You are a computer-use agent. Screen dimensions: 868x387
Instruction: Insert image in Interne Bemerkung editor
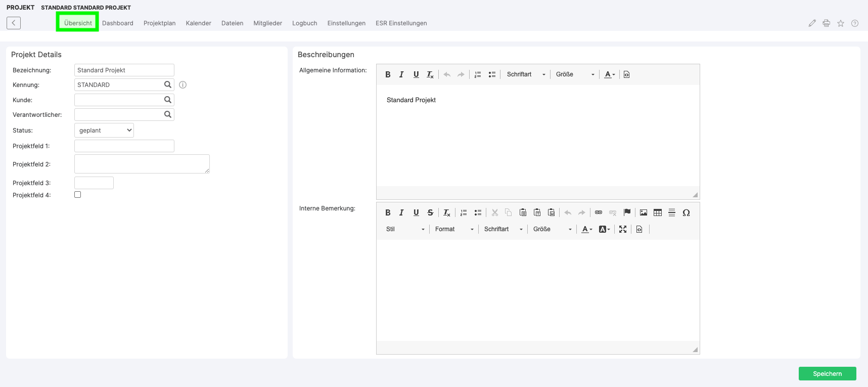tap(643, 212)
